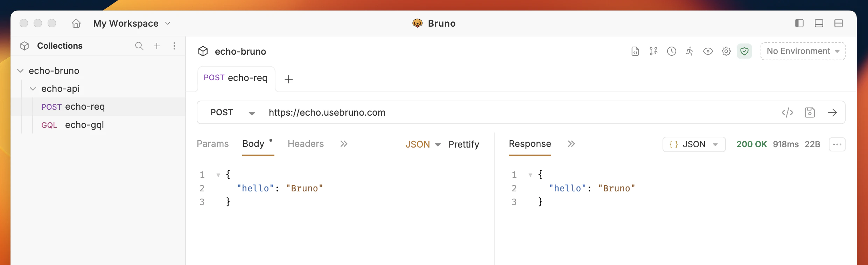This screenshot has height=265, width=868.
Task: Open the orange JSON body mode dropdown
Action: tap(423, 144)
